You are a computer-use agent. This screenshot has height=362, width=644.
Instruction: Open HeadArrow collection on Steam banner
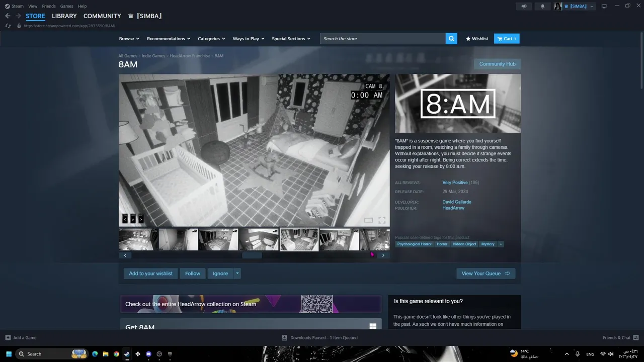click(251, 304)
